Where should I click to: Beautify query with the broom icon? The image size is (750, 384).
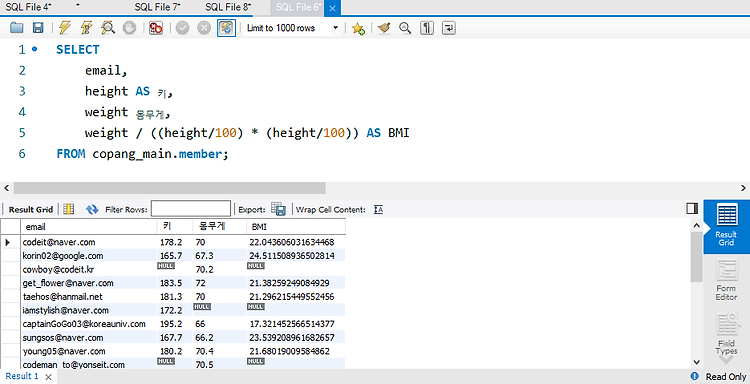coord(384,28)
